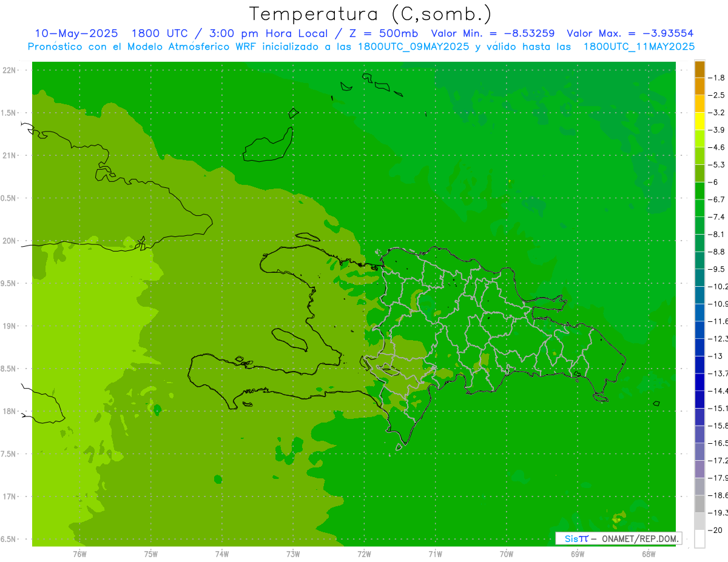Screen dimensions: 728x562
Task: Click the white swatch below -20
Action: point(699,538)
